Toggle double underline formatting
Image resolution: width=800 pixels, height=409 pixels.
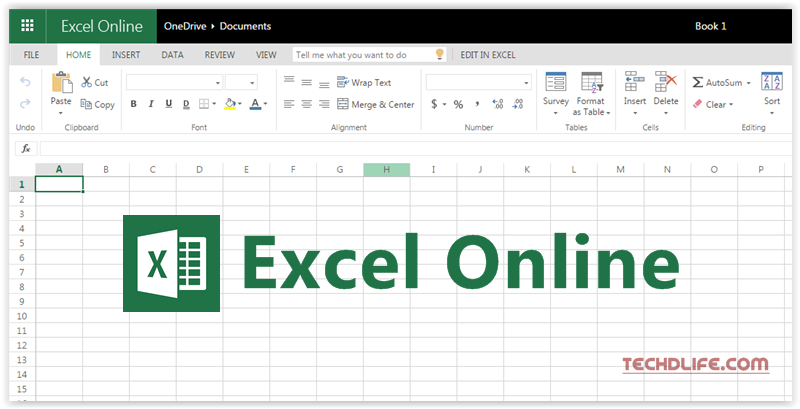coord(186,104)
